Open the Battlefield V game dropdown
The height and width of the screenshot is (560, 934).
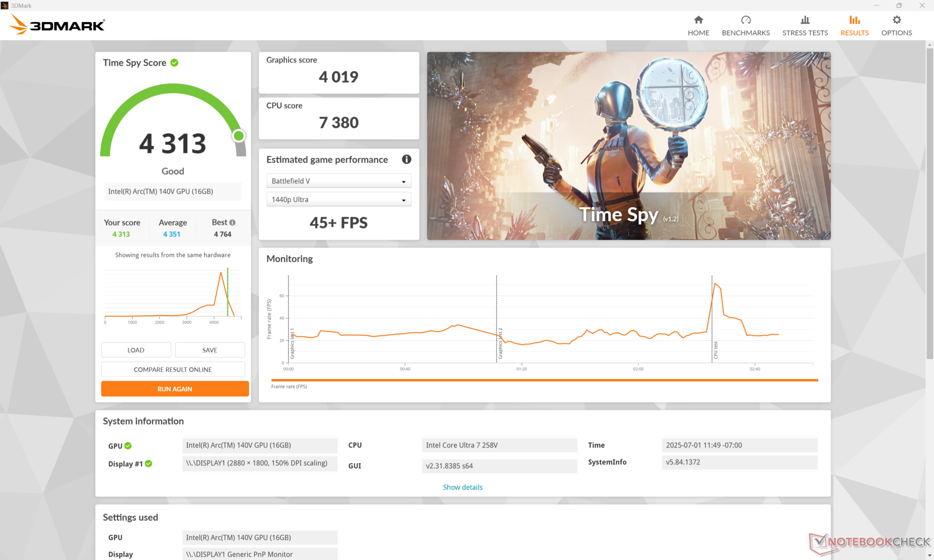pyautogui.click(x=339, y=181)
